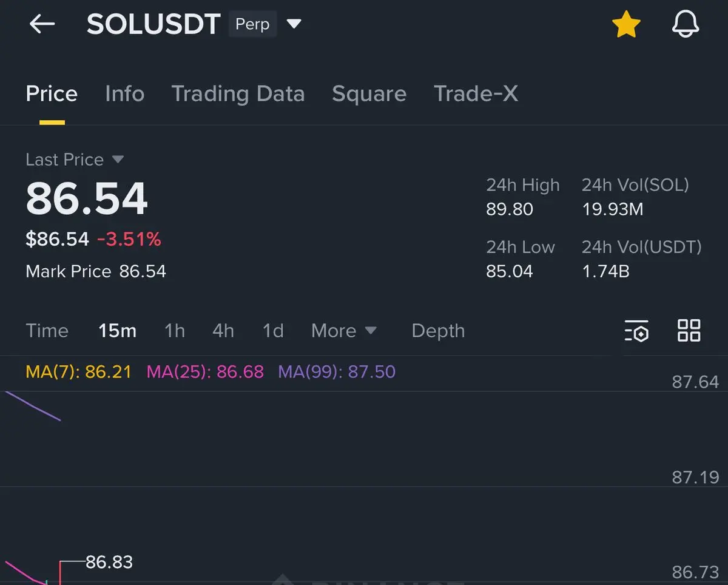The image size is (728, 585).
Task: Expand the More intervals dropdown
Action: 344,331
